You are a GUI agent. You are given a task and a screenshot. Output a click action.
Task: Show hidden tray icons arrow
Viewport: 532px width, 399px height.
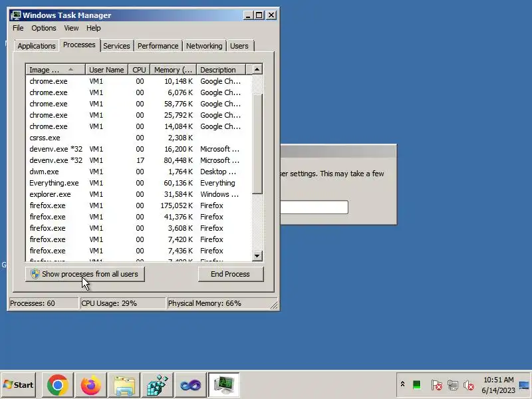[402, 384]
